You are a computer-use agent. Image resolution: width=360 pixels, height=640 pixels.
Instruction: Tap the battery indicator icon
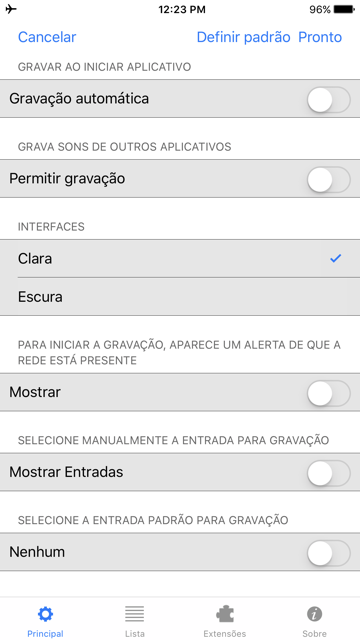(344, 9)
